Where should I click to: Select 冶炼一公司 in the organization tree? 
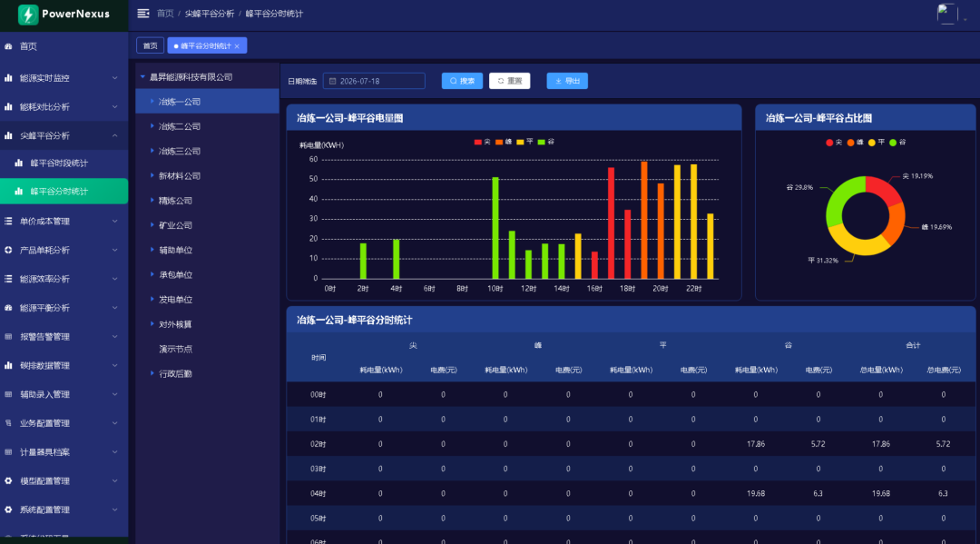click(x=207, y=102)
